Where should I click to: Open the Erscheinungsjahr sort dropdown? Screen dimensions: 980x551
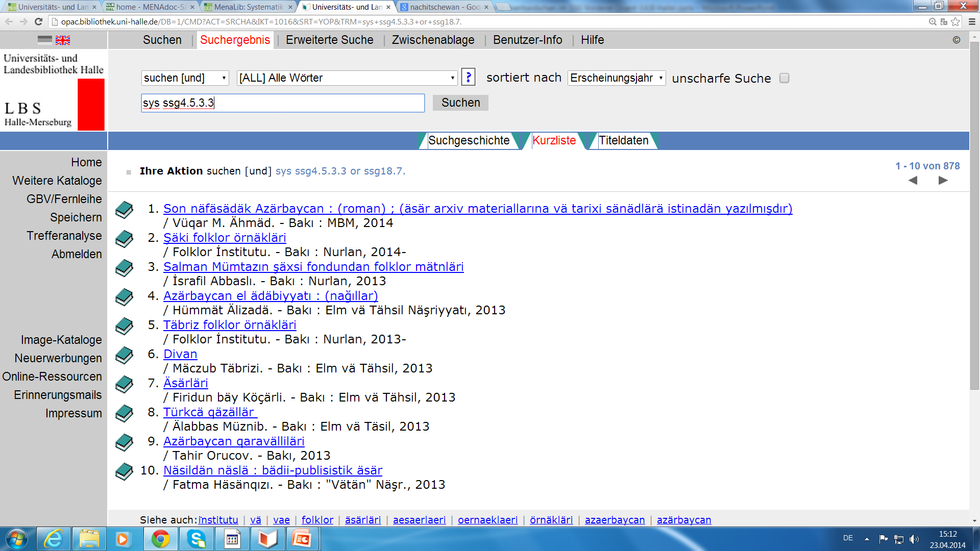(617, 78)
